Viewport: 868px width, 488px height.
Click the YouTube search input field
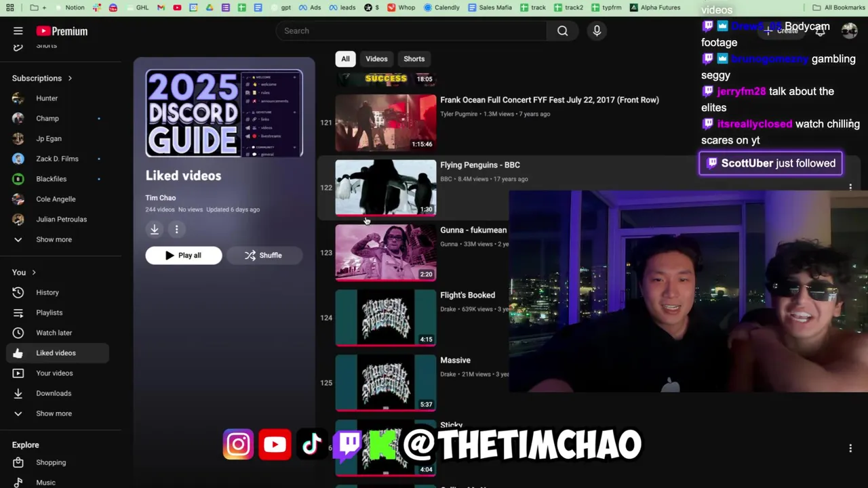[411, 30]
